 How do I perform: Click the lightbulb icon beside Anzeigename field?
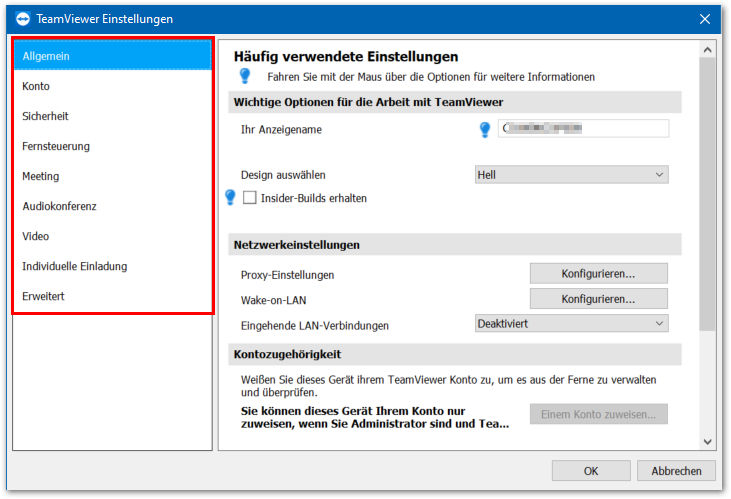coord(485,129)
